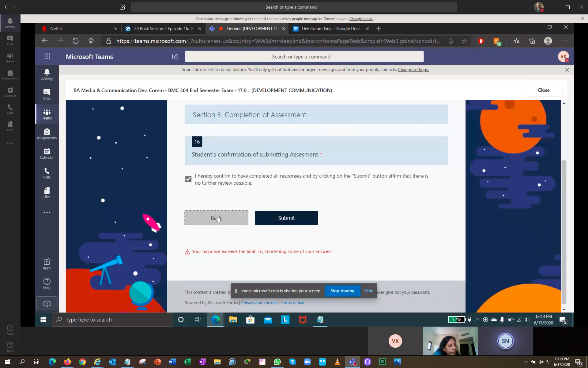The image size is (588, 368).
Task: Open Activity in outer Teams sidebar
Action: [x=10, y=23]
